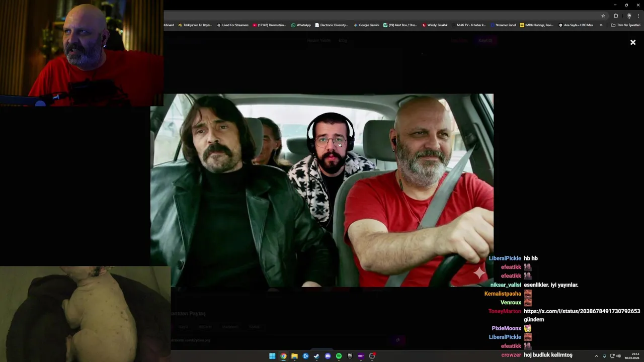Open Chrome from the taskbar

pos(283,356)
